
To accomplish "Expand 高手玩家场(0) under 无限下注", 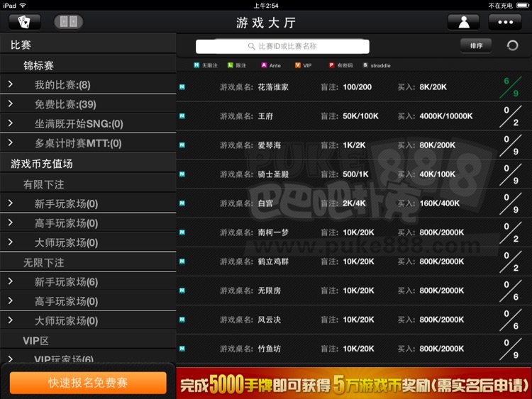I will pyautogui.click(x=88, y=301).
